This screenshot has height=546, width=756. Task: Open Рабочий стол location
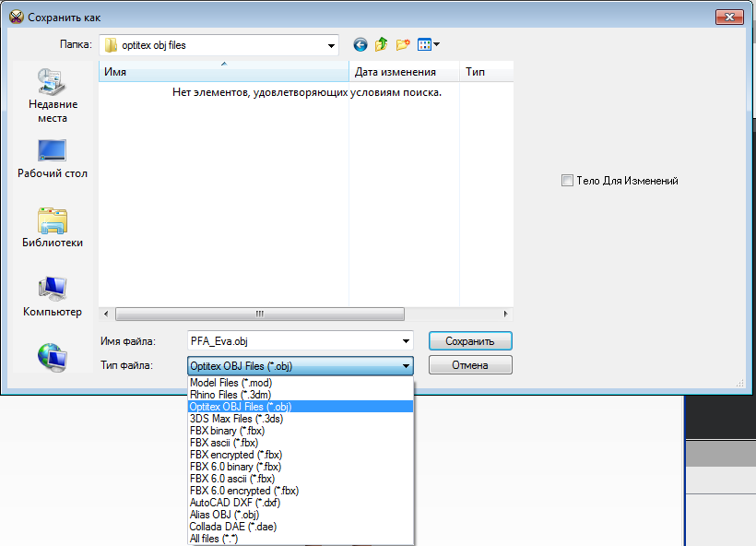point(53,160)
